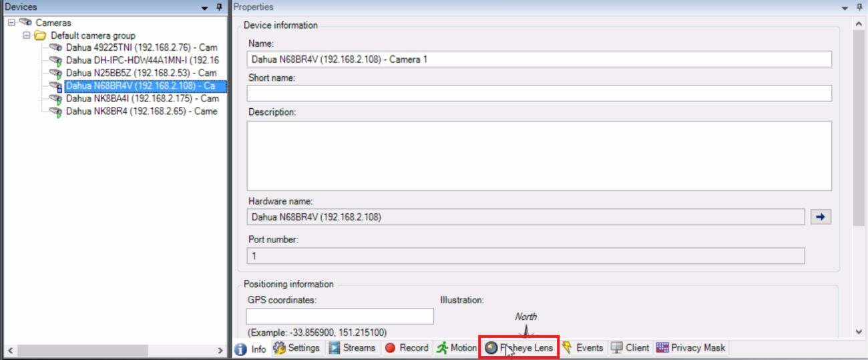Click the Record tab's red circle icon
This screenshot has height=360, width=868.
pyautogui.click(x=390, y=348)
